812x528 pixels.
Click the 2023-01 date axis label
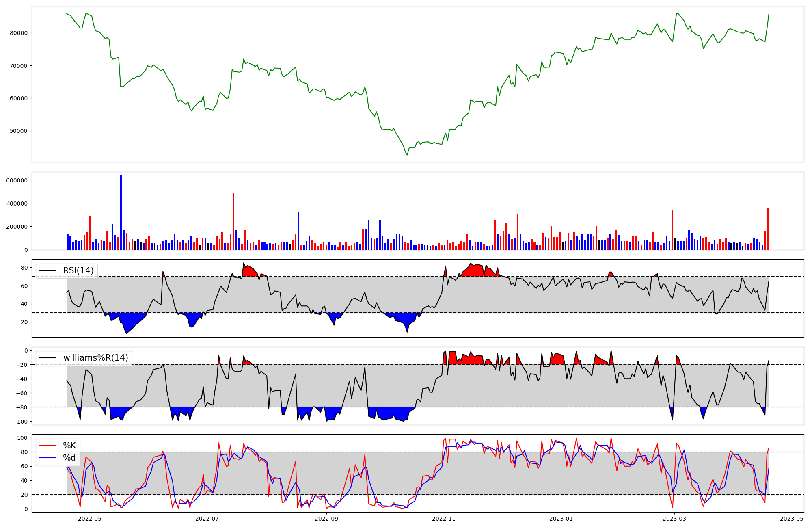pyautogui.click(x=561, y=519)
